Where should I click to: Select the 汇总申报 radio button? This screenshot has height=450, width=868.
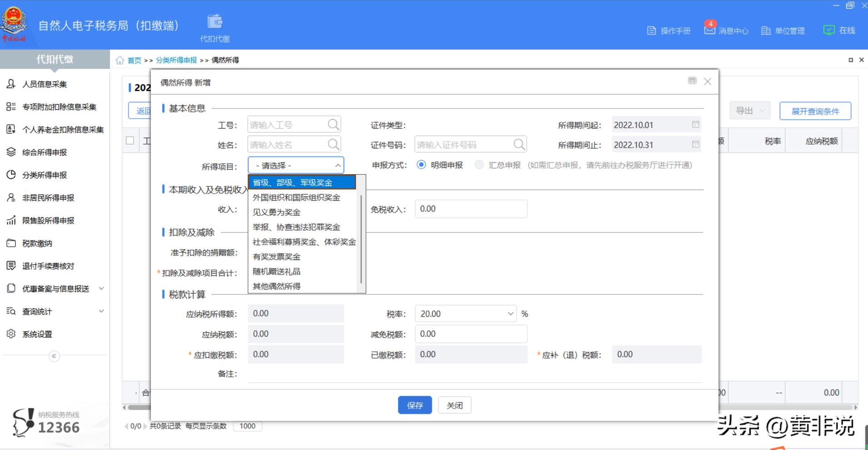coord(479,165)
